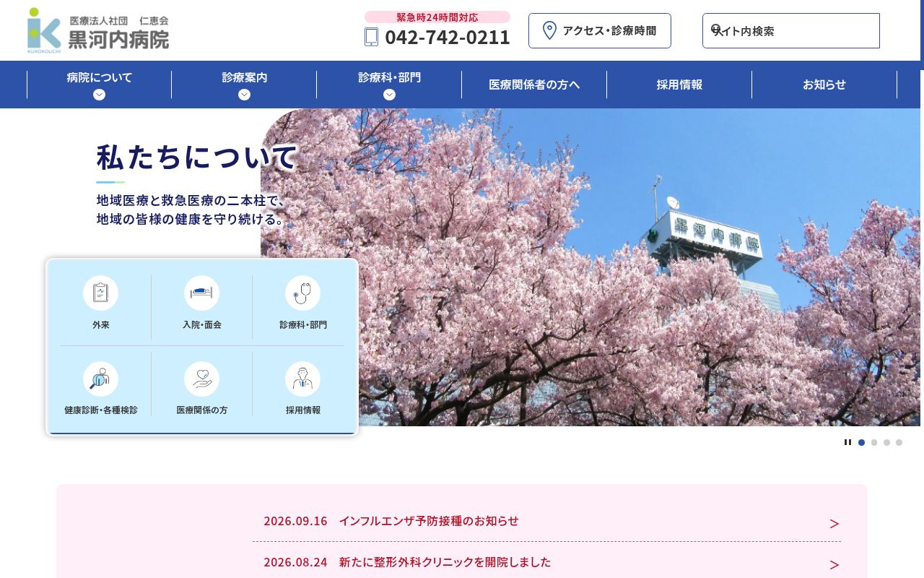Click the アクセス・診療時間 button
Image resolution: width=924 pixels, height=578 pixels.
[600, 30]
